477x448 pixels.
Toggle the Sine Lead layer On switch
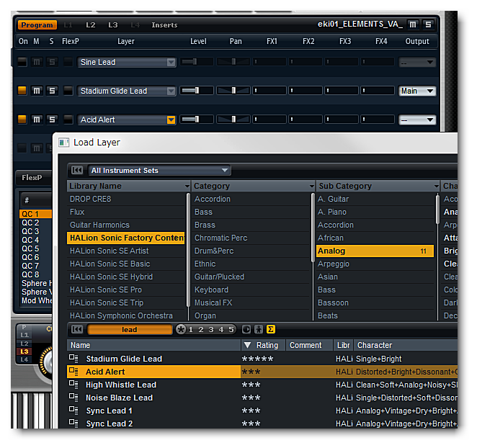coord(22,62)
